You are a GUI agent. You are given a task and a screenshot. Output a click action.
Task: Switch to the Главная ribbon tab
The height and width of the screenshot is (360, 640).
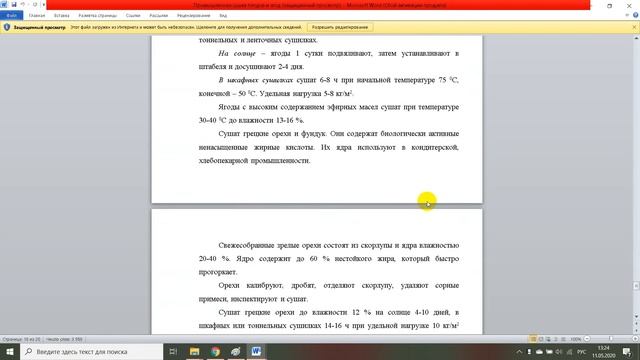tap(37, 16)
